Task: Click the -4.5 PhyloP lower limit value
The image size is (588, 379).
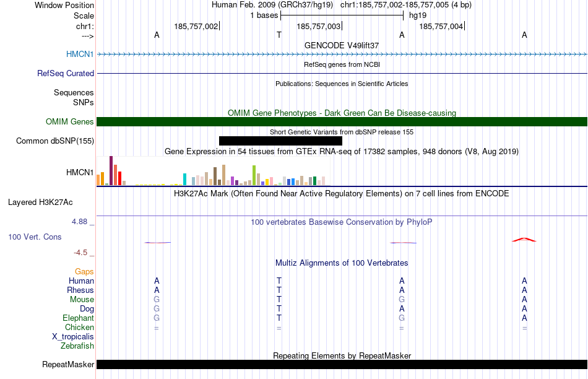Action: click(x=80, y=253)
